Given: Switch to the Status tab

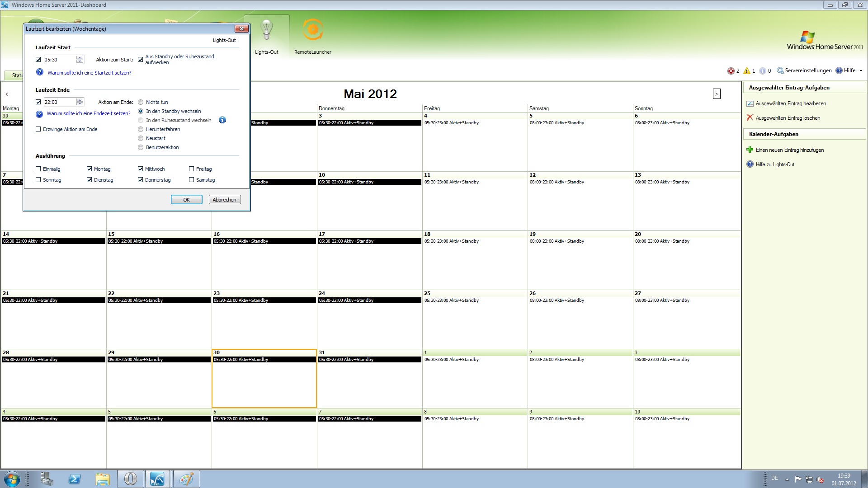Looking at the screenshot, I should [17, 75].
